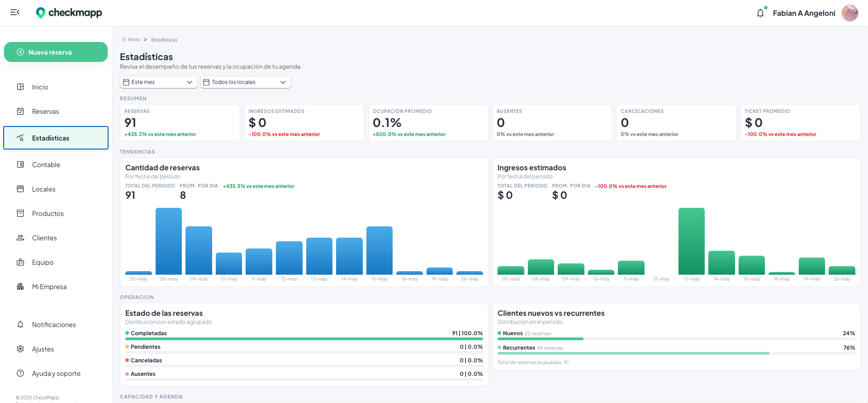Image resolution: width=868 pixels, height=403 pixels.
Task: Collapse the sidebar with the menu icon
Action: click(x=15, y=12)
